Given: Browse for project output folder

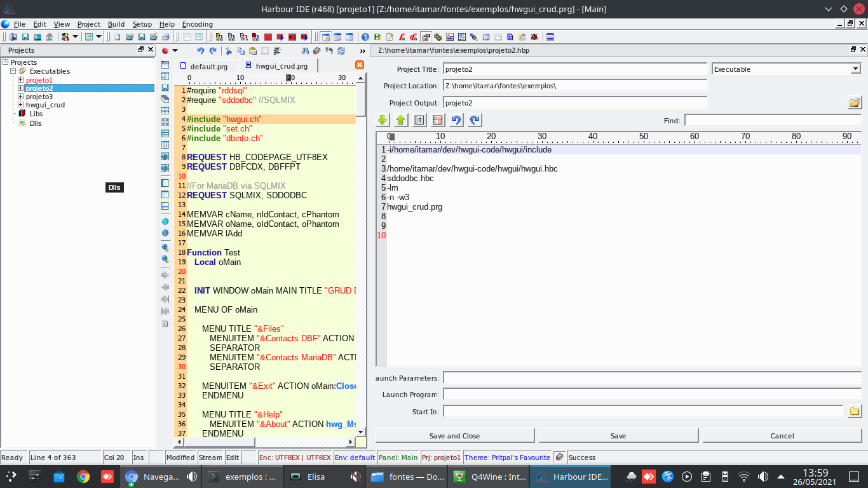Looking at the screenshot, I should pyautogui.click(x=854, y=103).
